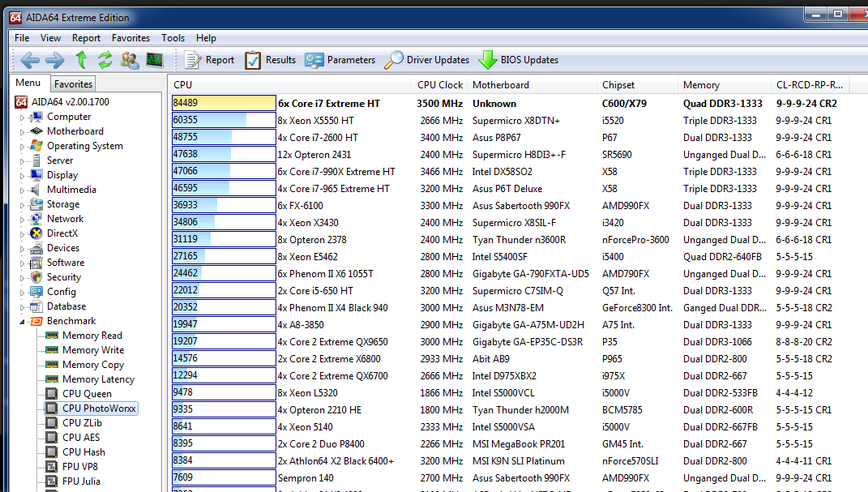
Task: Click the green up-level arrow icon
Action: pos(81,60)
